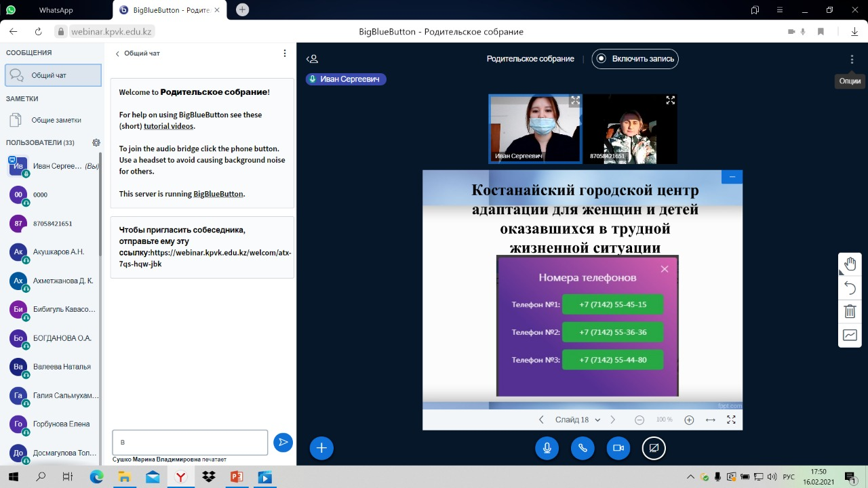Click the chat message input field
This screenshot has height=488, width=868.
tap(190, 443)
